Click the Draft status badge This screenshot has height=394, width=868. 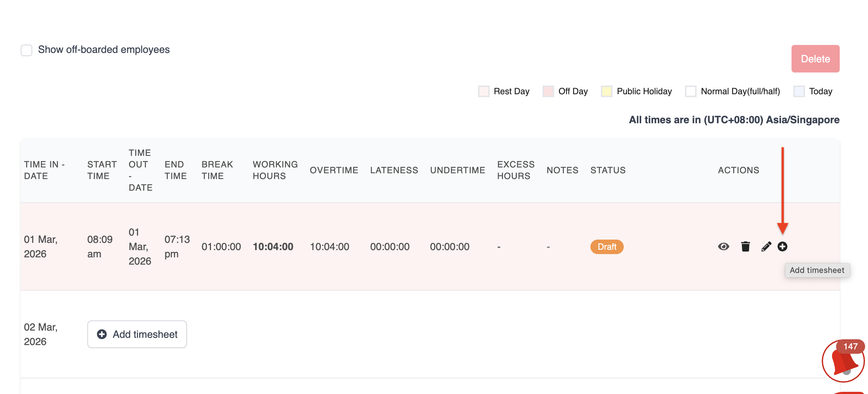point(607,247)
